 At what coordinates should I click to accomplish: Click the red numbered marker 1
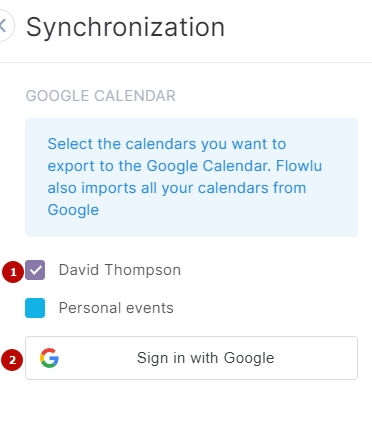pyautogui.click(x=13, y=272)
